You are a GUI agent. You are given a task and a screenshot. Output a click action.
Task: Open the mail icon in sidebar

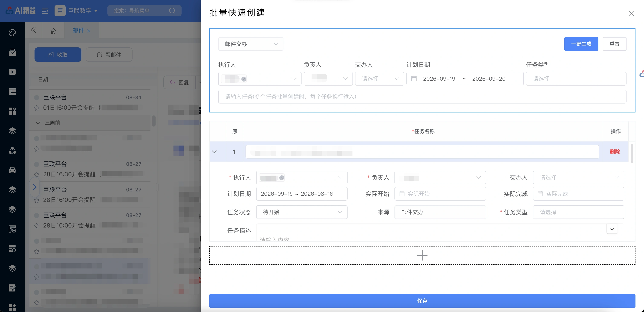(12, 52)
